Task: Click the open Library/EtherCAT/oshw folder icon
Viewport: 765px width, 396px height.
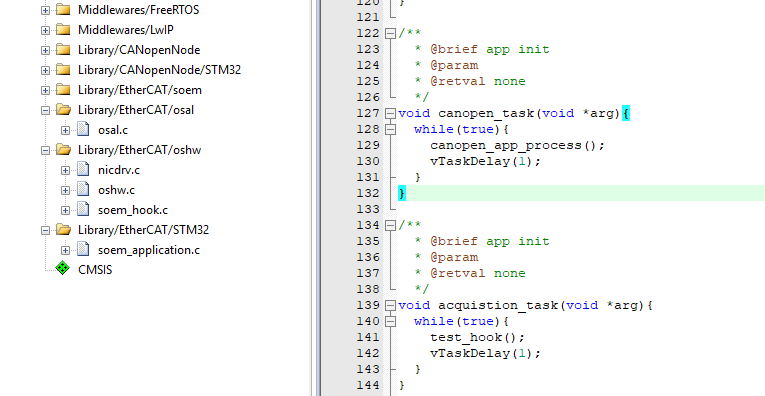Action: tap(63, 149)
